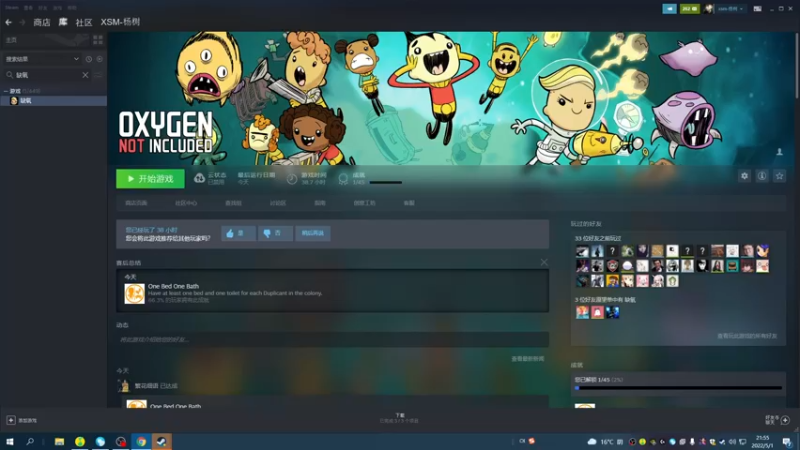Open the XSM-杨树 profile tab

[x=120, y=22]
